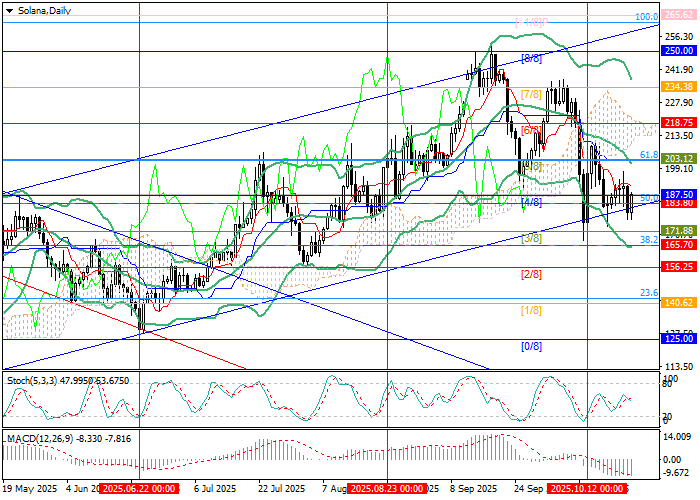Click the 241.90 price scale value
The width and height of the screenshot is (700, 500).
(x=679, y=70)
